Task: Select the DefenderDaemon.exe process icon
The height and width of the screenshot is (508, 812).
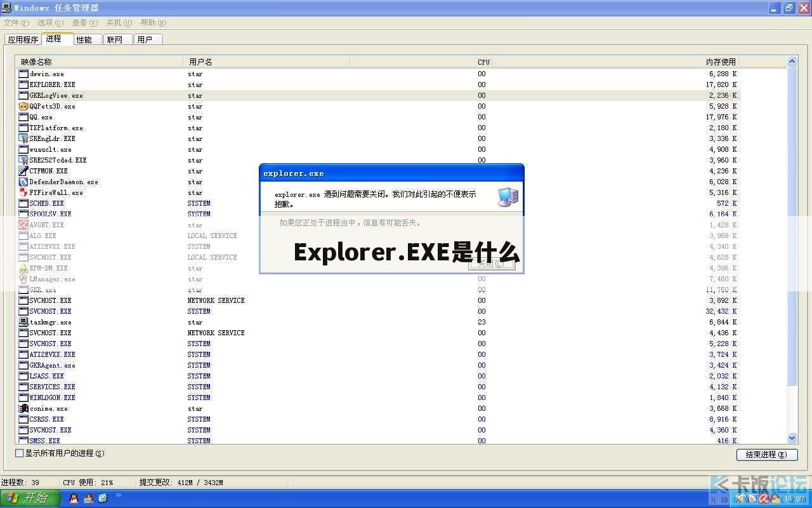Action: [23, 182]
